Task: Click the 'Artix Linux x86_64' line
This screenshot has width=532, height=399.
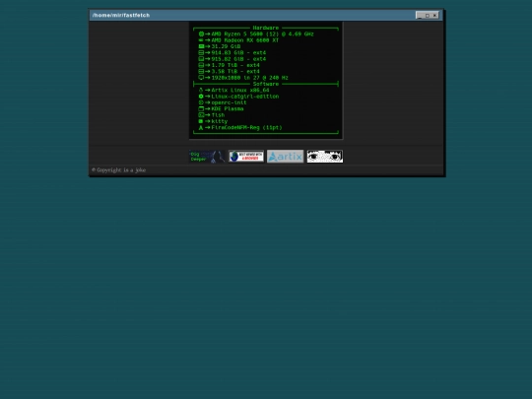Action: [x=240, y=91]
